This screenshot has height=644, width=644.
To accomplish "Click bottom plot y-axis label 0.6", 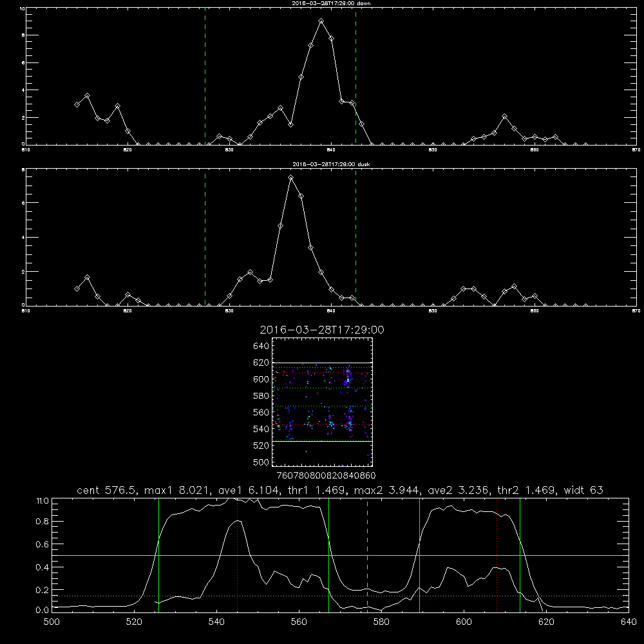I will (43, 544).
